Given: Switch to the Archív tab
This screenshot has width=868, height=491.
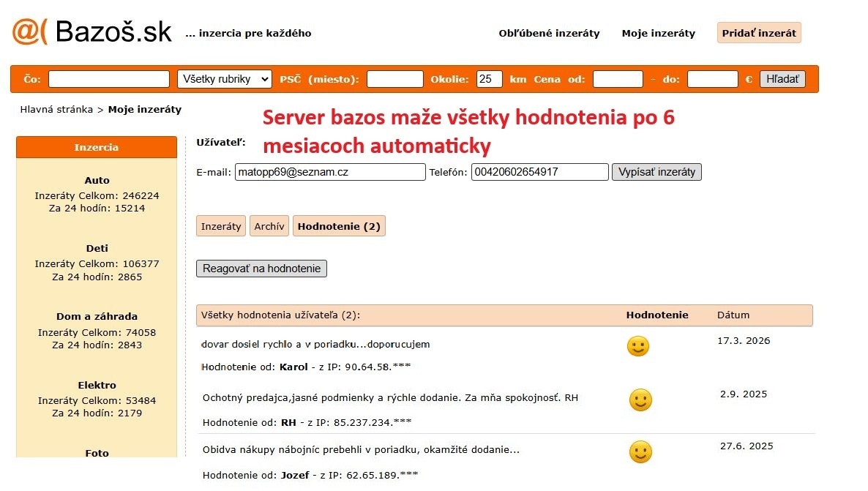Looking at the screenshot, I should (x=269, y=226).
